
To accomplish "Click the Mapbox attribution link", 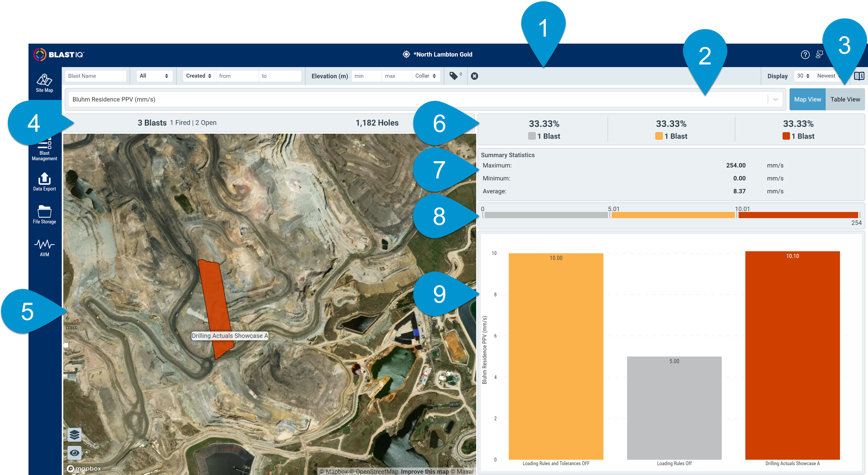I will (x=333, y=472).
